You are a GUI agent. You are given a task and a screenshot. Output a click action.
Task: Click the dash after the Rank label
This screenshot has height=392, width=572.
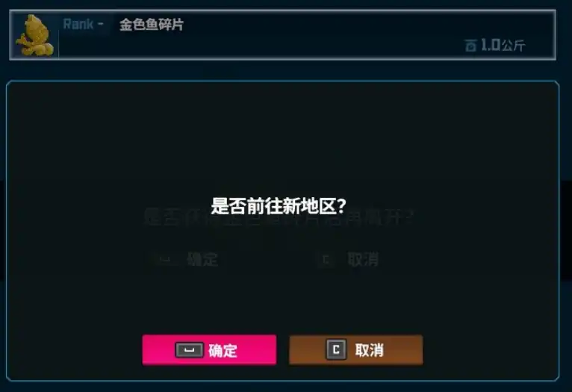pyautogui.click(x=100, y=24)
